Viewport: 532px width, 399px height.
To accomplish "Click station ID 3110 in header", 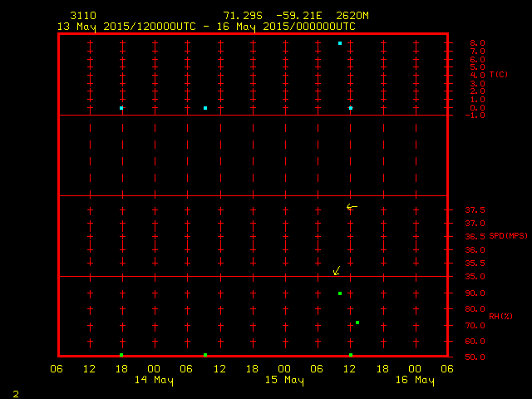I will 83,16.
